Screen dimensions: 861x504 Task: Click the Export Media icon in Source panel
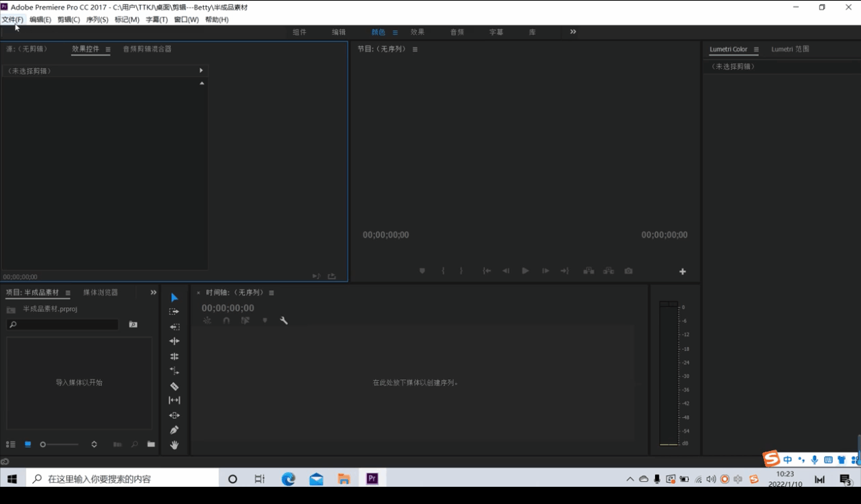331,276
